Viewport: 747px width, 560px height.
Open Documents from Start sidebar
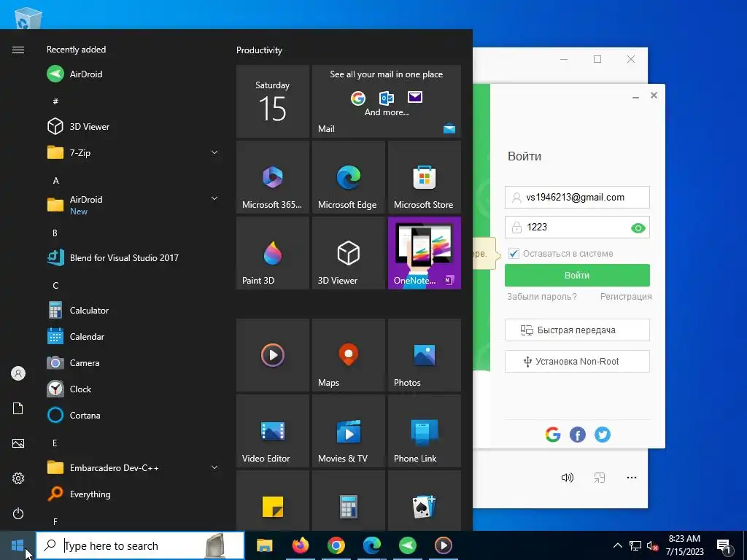[x=18, y=408]
